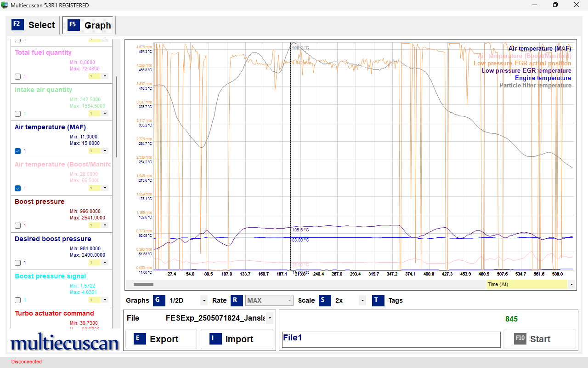Click the G shortcut icon for Graphs

coord(159,300)
